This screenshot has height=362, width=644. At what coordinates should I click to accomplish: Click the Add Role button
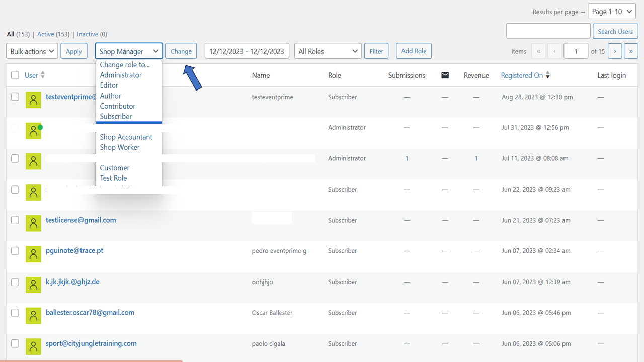point(414,51)
